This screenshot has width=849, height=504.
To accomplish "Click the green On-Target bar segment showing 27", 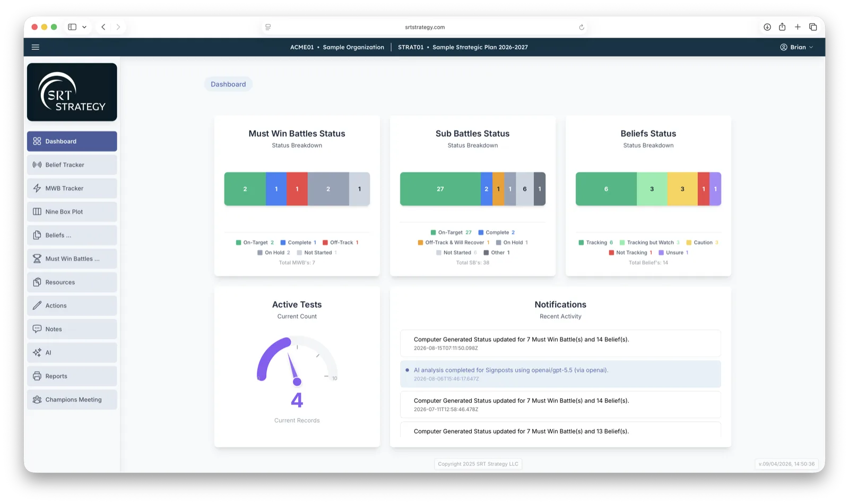I will (440, 189).
